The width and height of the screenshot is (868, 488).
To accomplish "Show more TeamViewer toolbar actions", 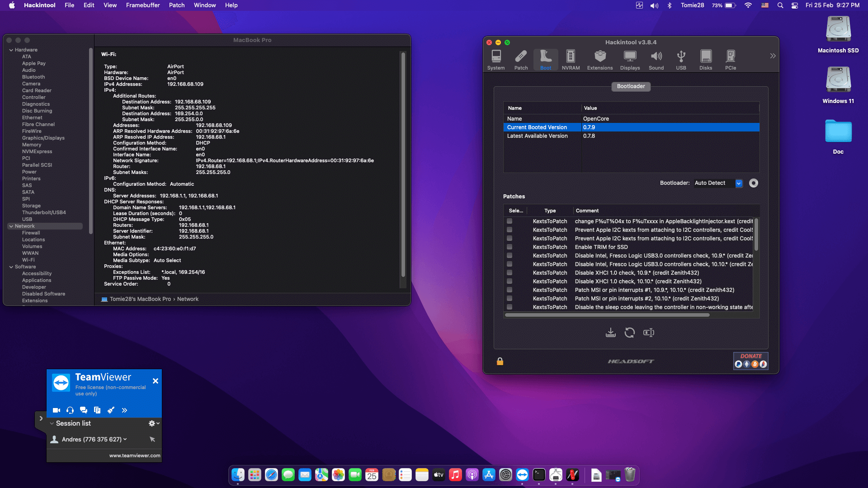I will click(124, 410).
